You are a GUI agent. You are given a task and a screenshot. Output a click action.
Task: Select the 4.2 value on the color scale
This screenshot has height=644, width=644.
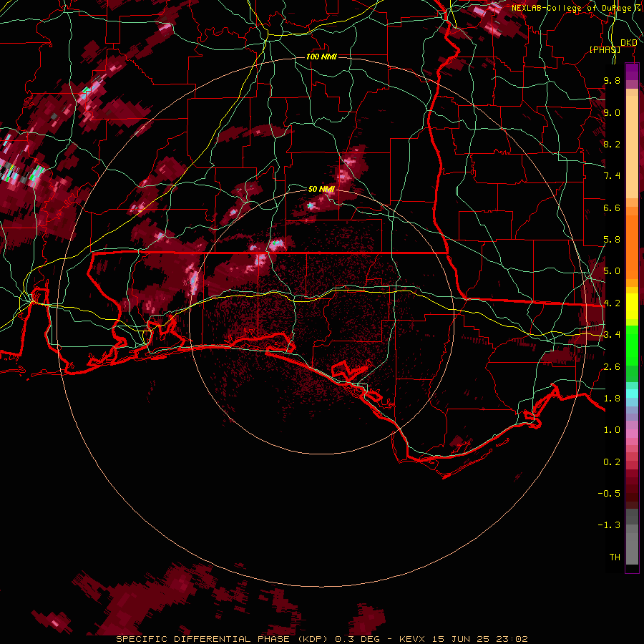(612, 303)
